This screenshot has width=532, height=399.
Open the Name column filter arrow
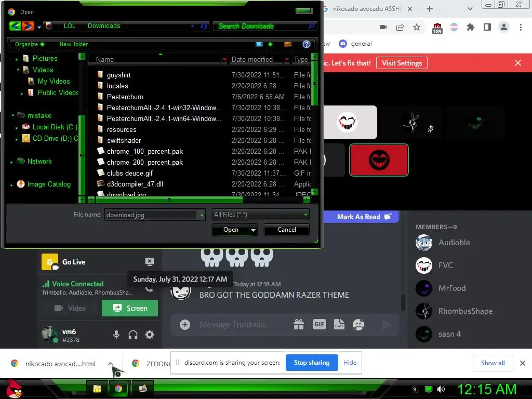(x=224, y=59)
